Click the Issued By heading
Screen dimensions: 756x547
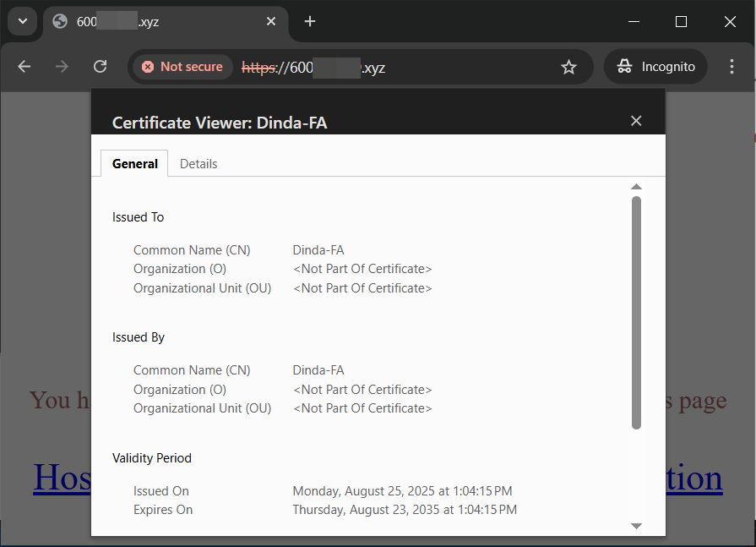click(x=139, y=337)
